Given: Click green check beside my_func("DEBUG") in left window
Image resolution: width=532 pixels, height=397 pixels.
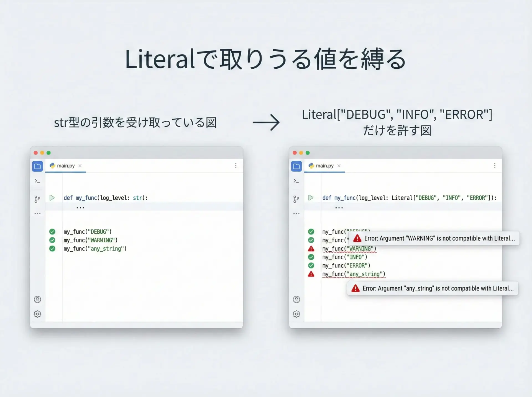Looking at the screenshot, I should (x=52, y=231).
